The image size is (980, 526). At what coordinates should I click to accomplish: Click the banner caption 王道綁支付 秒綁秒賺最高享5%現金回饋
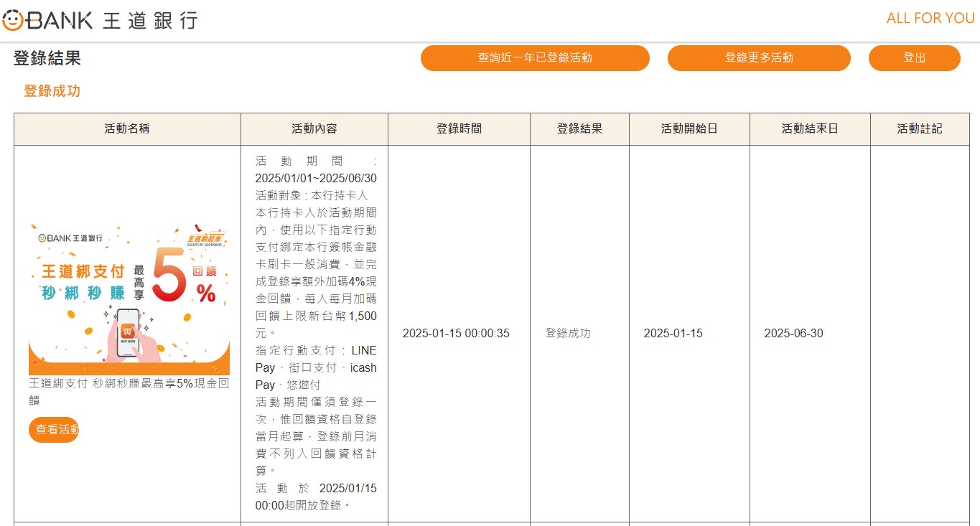coord(129,391)
